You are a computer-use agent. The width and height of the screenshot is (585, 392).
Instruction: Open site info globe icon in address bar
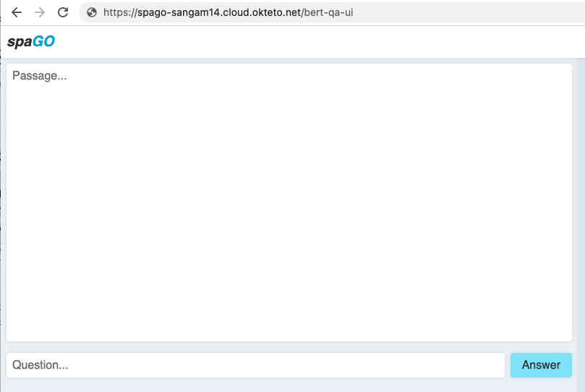(92, 12)
